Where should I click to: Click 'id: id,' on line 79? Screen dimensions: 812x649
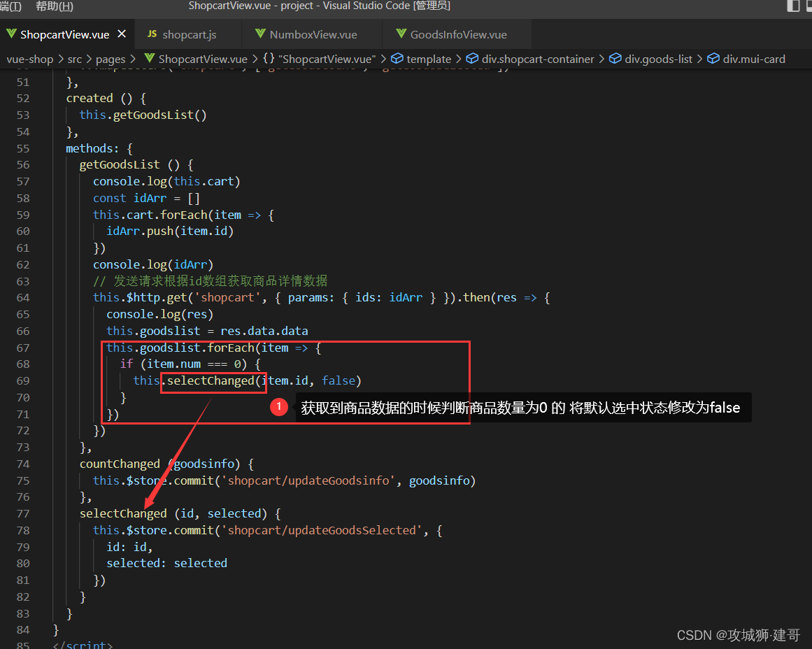click(129, 547)
